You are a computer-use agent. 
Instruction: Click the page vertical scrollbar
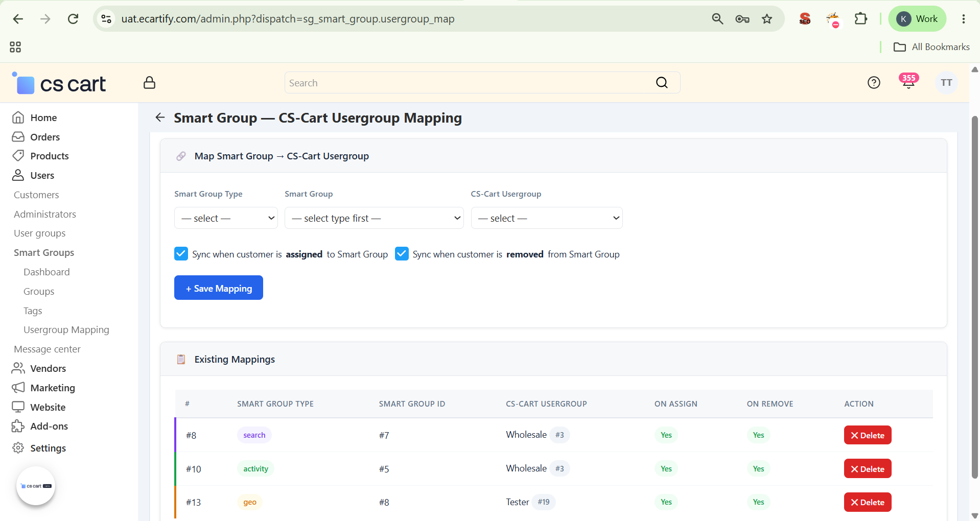(x=975, y=296)
